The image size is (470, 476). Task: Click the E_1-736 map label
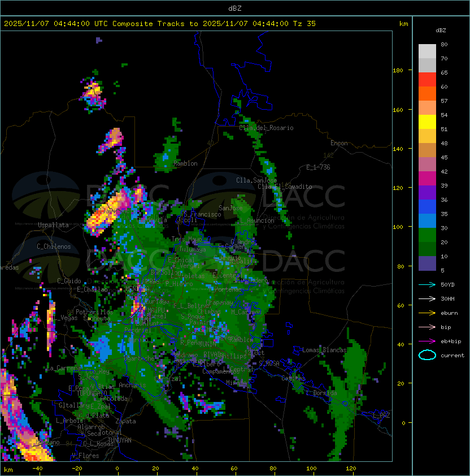click(318, 167)
